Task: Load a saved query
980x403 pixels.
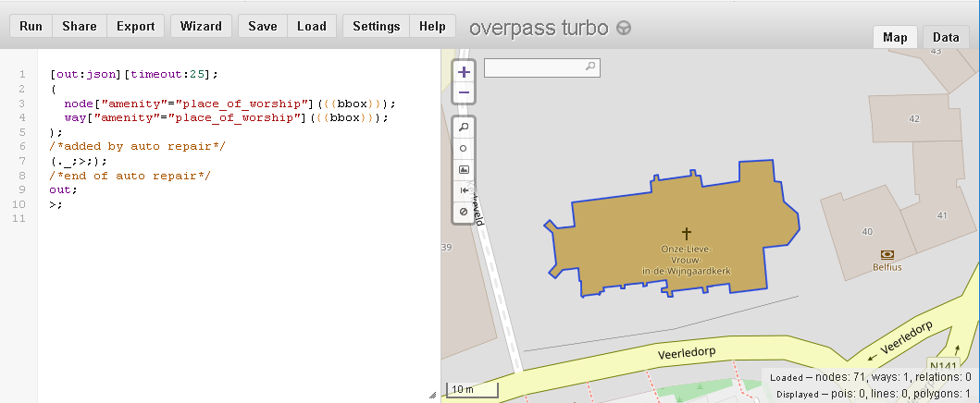Action: (311, 26)
